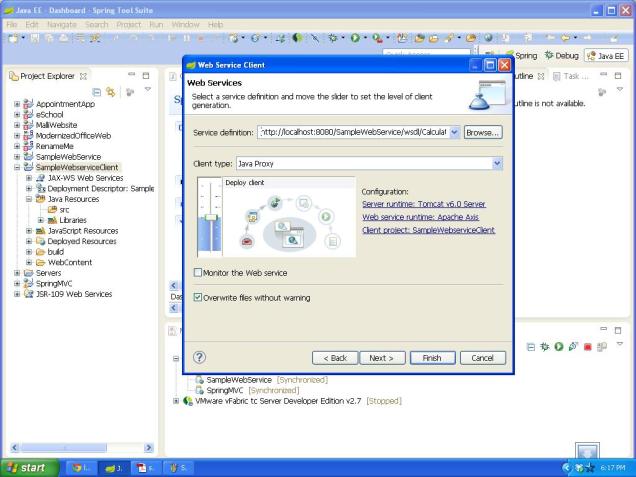Click the taskbar clock showing 6:17 PM
Screen dimensions: 636x477
coord(613,468)
